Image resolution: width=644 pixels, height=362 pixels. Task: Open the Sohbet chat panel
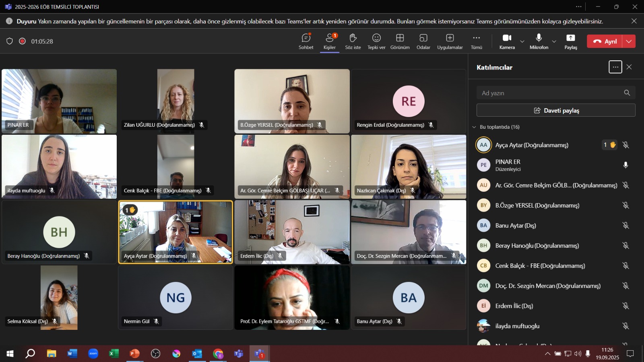(x=306, y=41)
